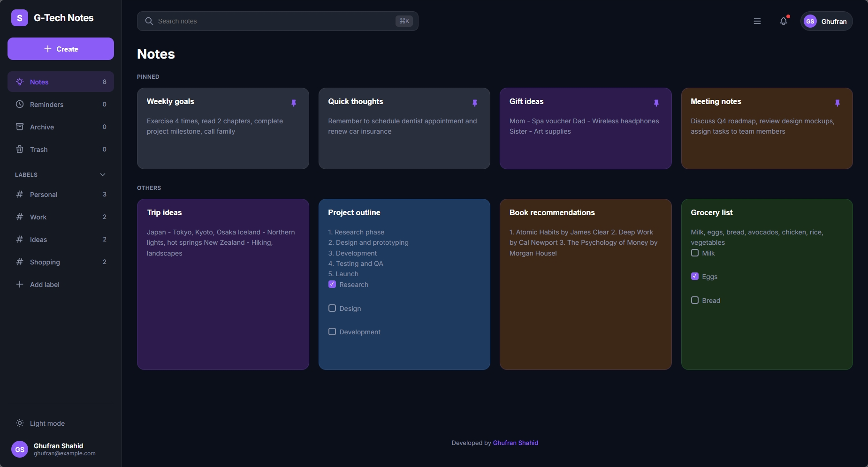Open the Ghufran account dropdown
868x467 pixels.
click(x=826, y=21)
